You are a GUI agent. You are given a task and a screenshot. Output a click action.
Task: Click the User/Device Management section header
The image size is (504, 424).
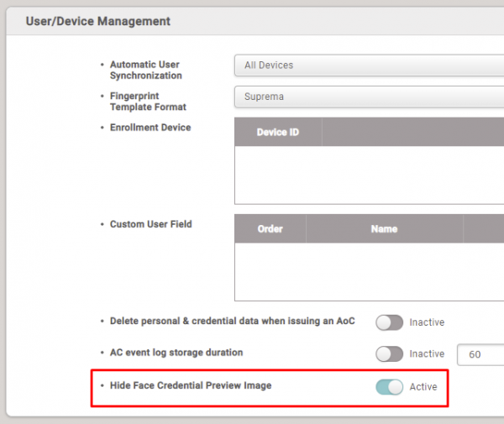(x=98, y=21)
